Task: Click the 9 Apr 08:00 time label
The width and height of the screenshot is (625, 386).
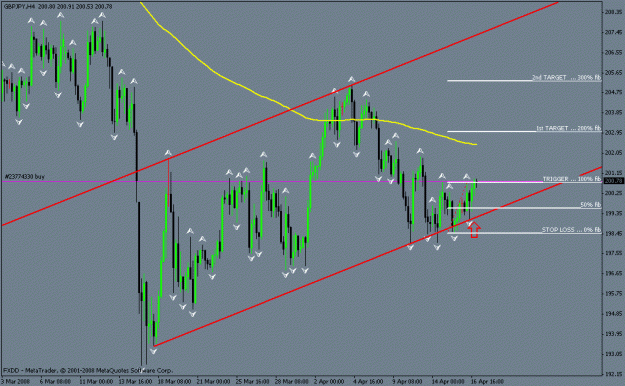Action: click(407, 382)
